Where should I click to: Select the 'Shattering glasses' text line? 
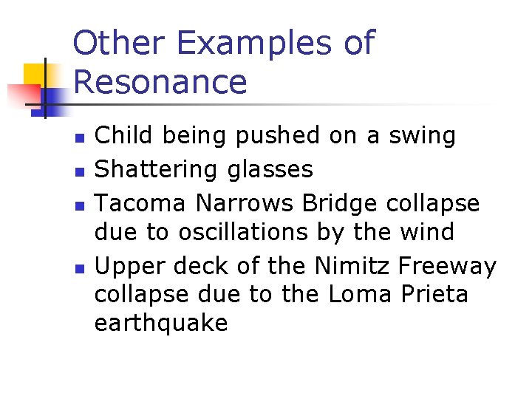pos(204,169)
